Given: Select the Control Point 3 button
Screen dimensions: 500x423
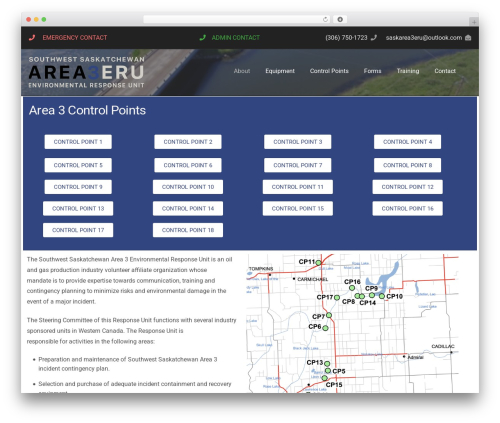Looking at the screenshot, I should pyautogui.click(x=298, y=142).
